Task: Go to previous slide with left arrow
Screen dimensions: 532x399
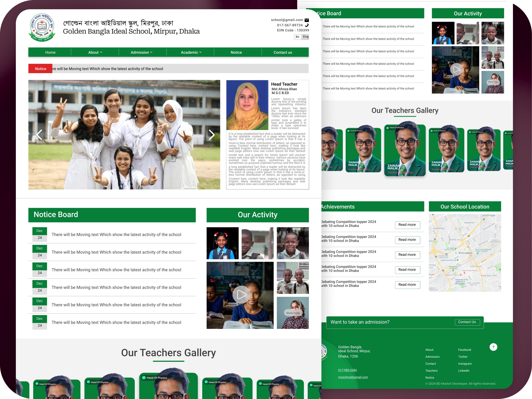Action: pyautogui.click(x=39, y=135)
